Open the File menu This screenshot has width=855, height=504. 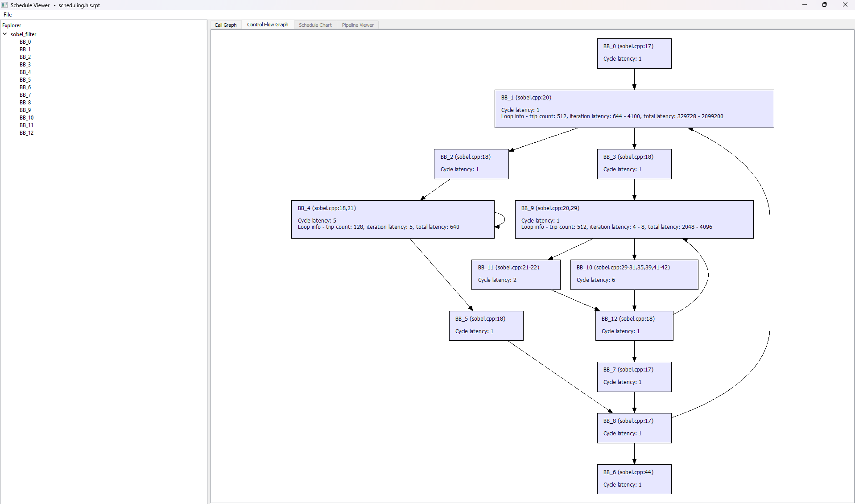(8, 15)
